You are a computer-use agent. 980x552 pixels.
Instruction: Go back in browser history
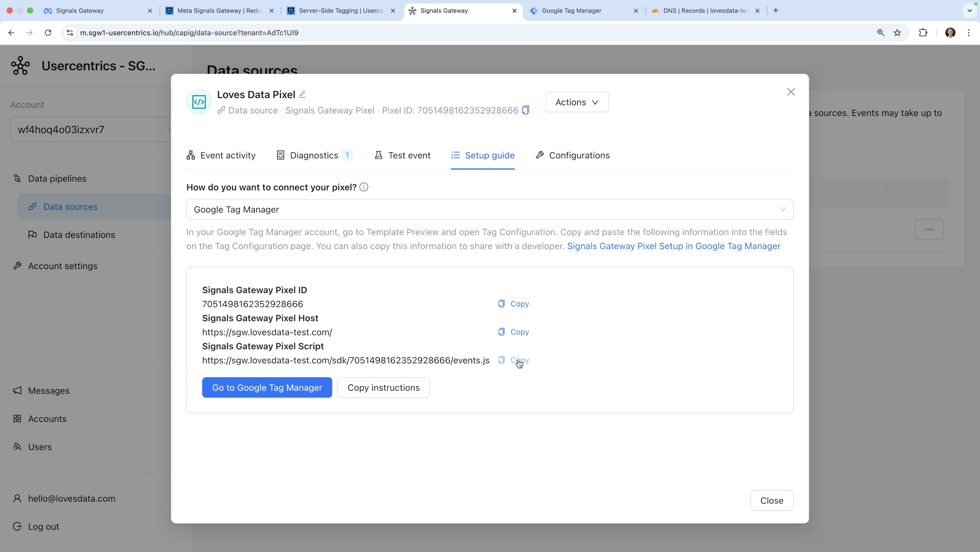(x=11, y=33)
